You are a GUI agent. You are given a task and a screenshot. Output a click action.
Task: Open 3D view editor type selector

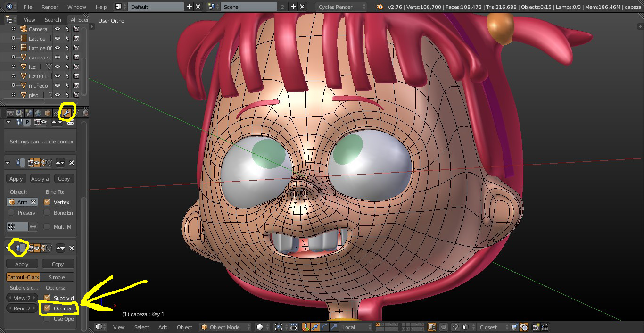(x=100, y=327)
